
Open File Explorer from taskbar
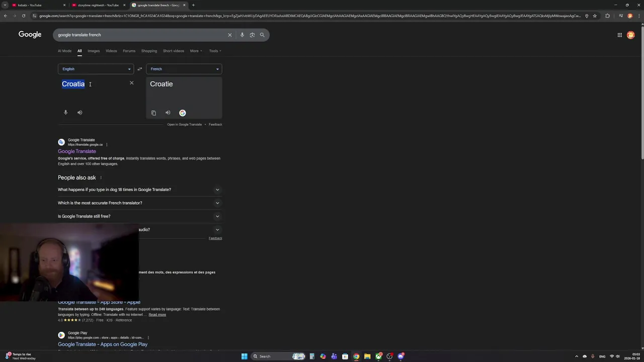point(367,356)
